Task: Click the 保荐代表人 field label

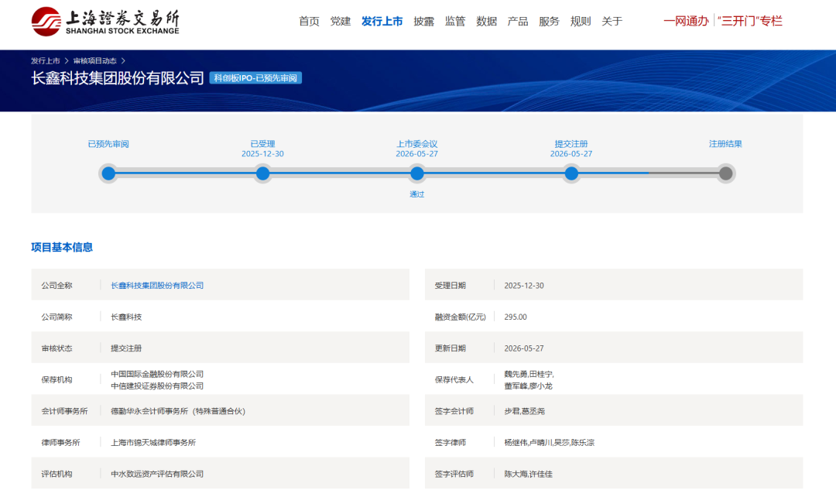Action: [x=454, y=379]
